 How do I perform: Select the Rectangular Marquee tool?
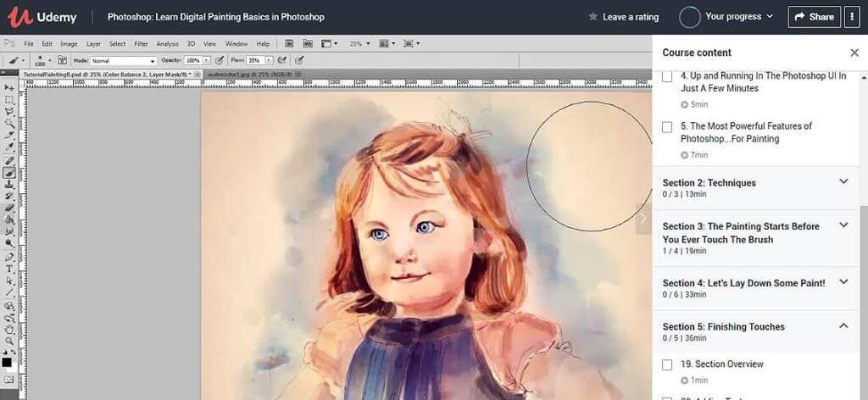click(x=8, y=100)
